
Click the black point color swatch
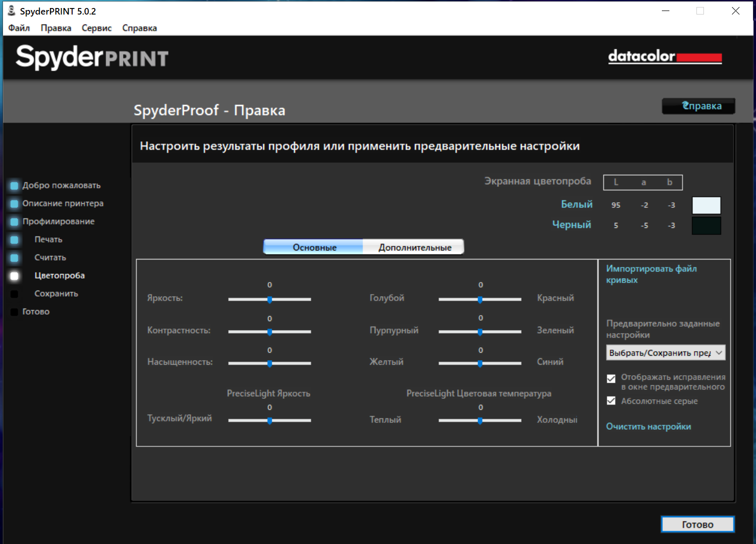coord(706,226)
